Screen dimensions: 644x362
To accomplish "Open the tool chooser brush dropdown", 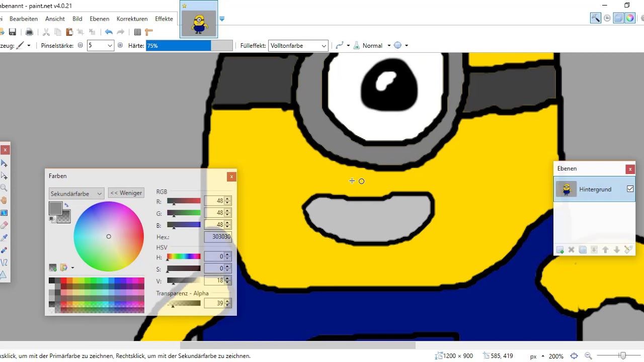I will pyautogui.click(x=23, y=45).
